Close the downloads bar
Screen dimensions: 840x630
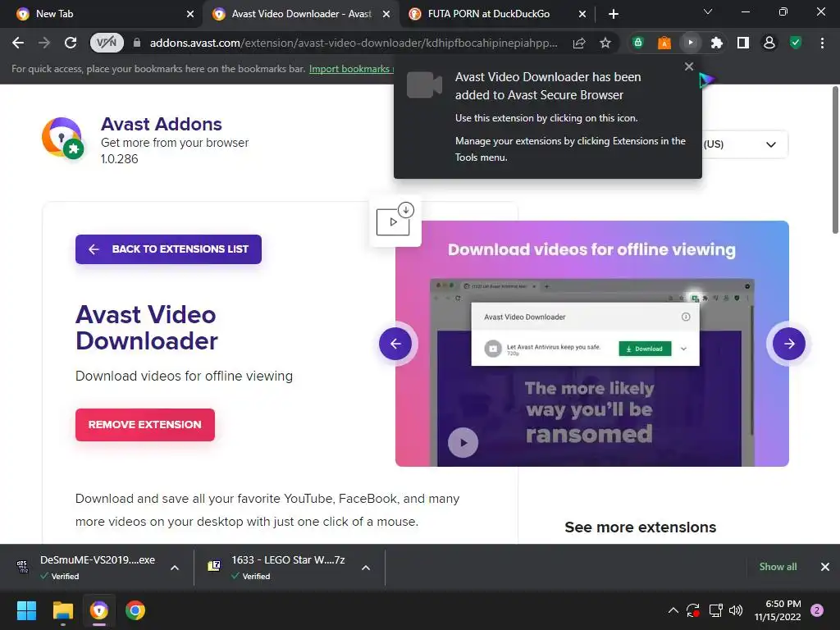click(x=825, y=567)
